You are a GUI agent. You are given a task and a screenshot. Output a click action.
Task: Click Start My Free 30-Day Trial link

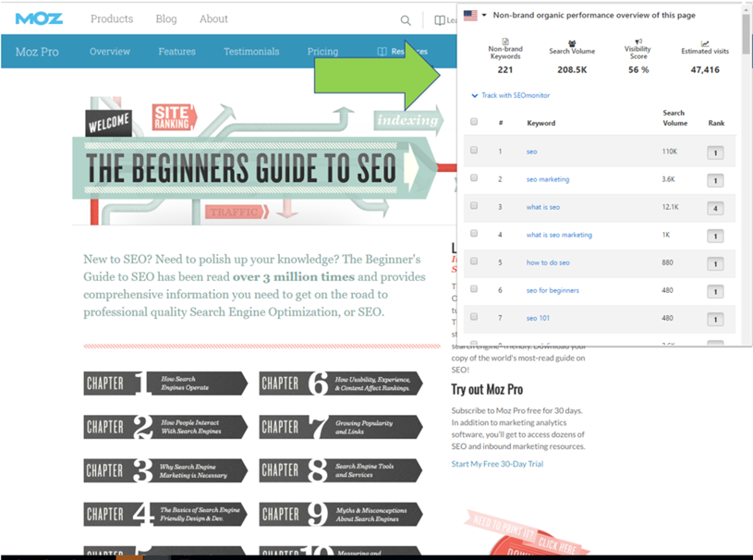point(497,464)
